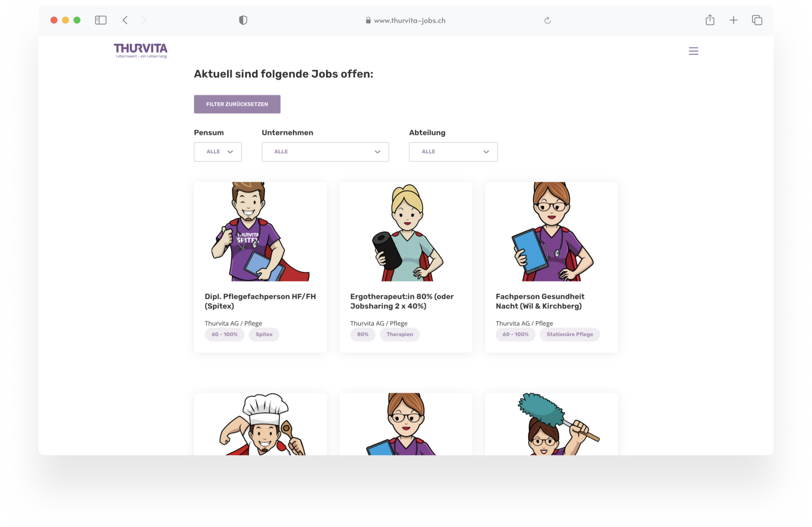The width and height of the screenshot is (812, 527).
Task: Show the tab overview icon
Action: pos(757,20)
